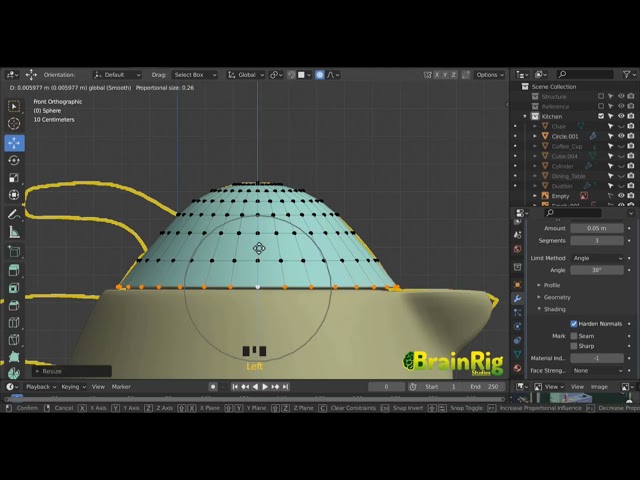
Task: Select the Inset Faces tool
Action: (14, 288)
